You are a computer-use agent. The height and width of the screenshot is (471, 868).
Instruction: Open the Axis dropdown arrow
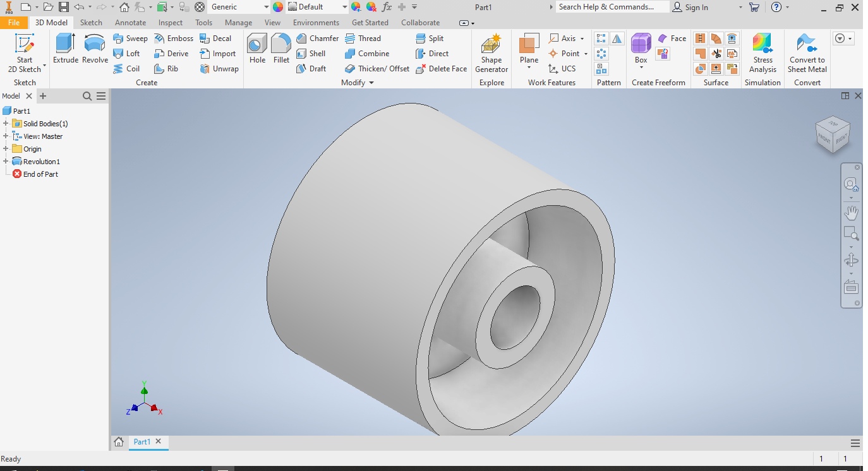[x=582, y=39]
